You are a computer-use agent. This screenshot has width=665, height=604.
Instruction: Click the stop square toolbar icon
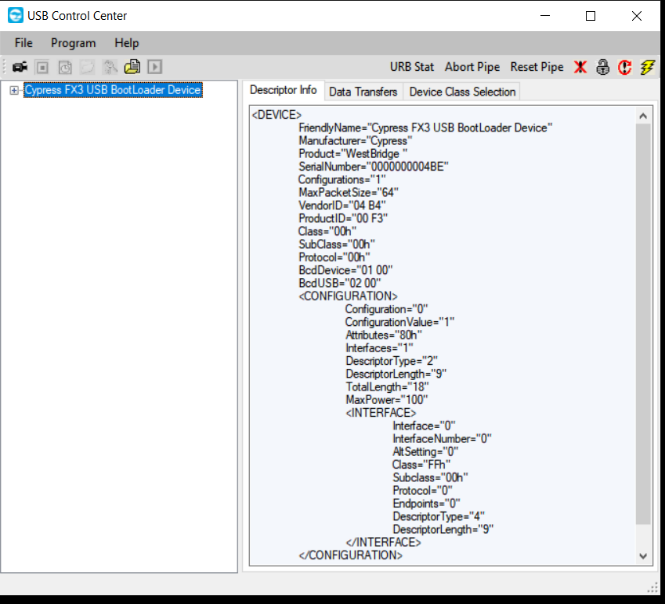[42, 67]
